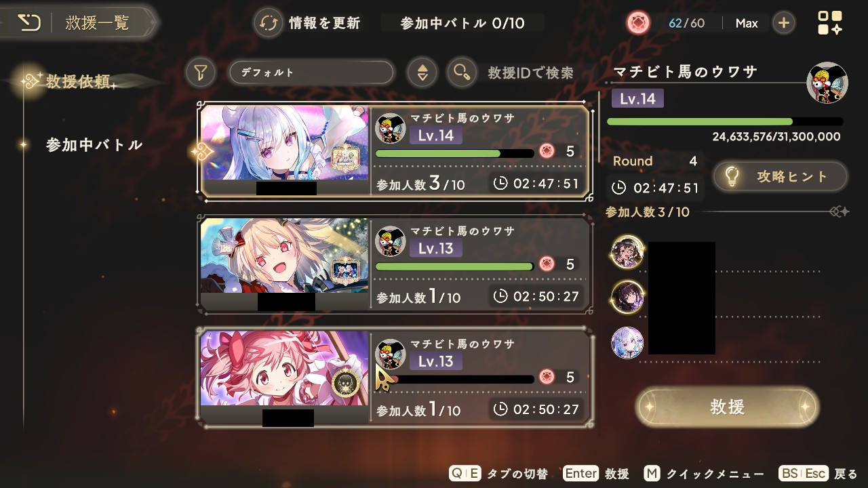This screenshot has width=868, height=488.
Task: Select the blonde character Lv.13 request
Action: 395,264
